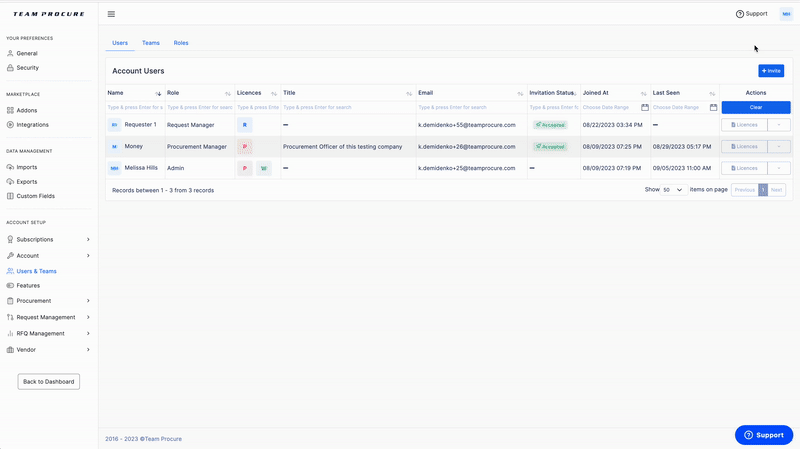Open Joined At calendar picker icon
Image resolution: width=800 pixels, height=449 pixels.
[645, 108]
